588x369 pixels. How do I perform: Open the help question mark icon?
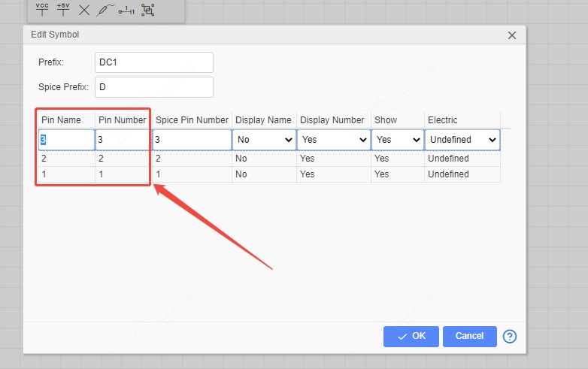510,336
